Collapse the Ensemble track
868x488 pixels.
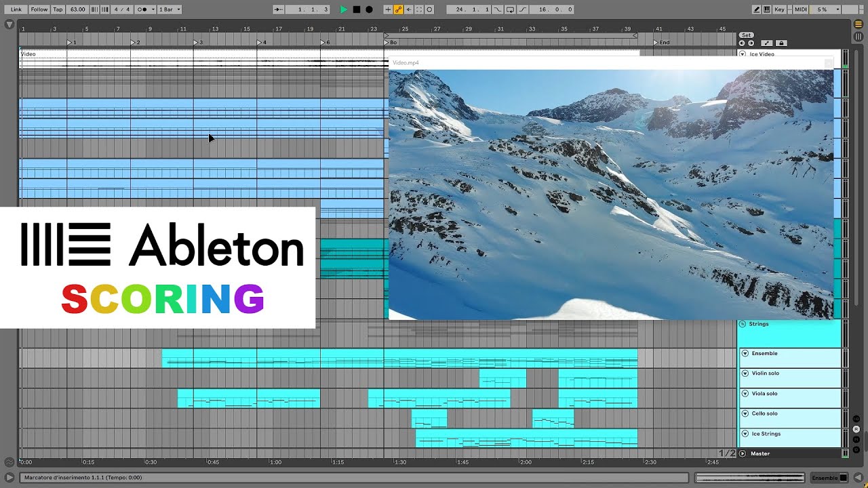click(745, 353)
